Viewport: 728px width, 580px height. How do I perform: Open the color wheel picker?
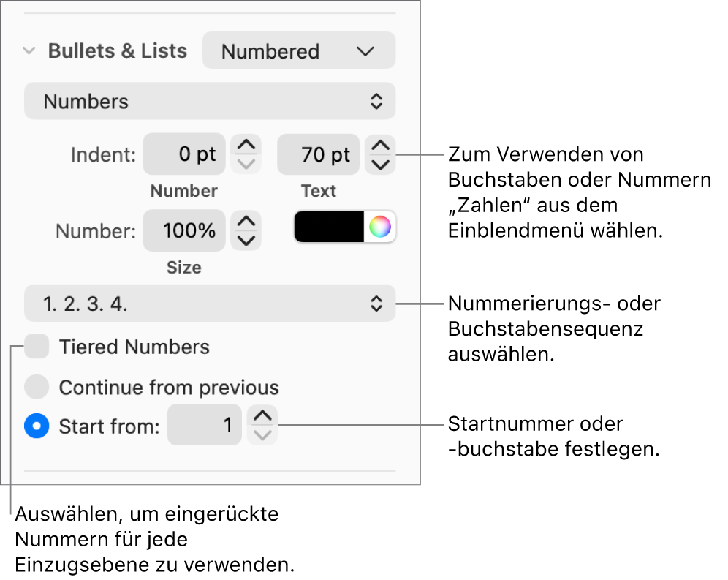pyautogui.click(x=380, y=227)
